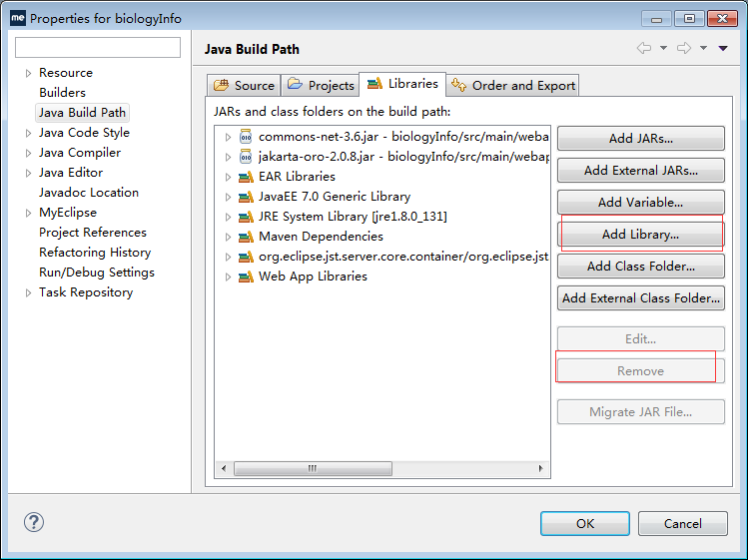Select Run/Debug Settings in tree
The width and height of the screenshot is (748, 560).
point(97,273)
